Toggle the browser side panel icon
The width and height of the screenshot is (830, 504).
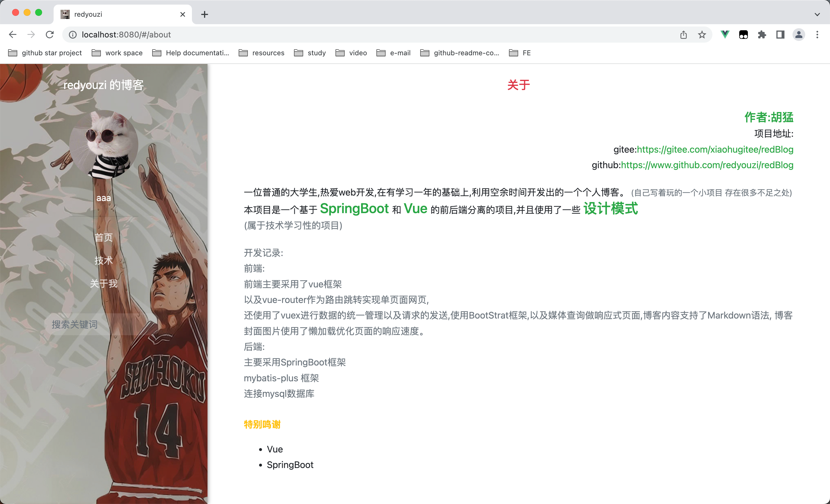(x=780, y=35)
